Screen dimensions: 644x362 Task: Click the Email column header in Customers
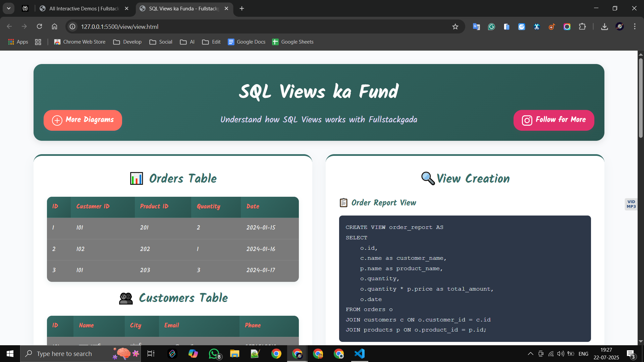click(x=199, y=326)
